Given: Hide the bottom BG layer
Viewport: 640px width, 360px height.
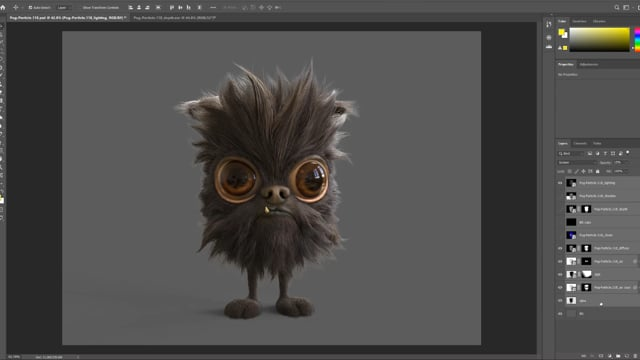Looking at the screenshot, I should point(560,313).
